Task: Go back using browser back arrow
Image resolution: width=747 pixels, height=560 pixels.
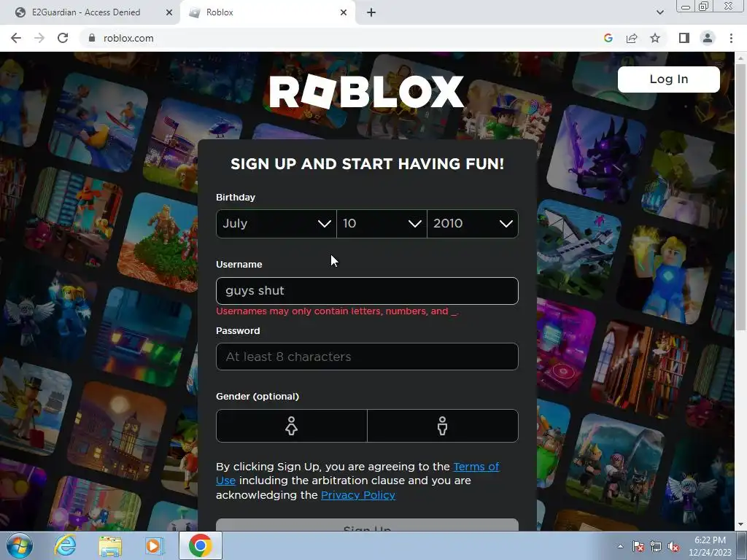Action: coord(16,38)
